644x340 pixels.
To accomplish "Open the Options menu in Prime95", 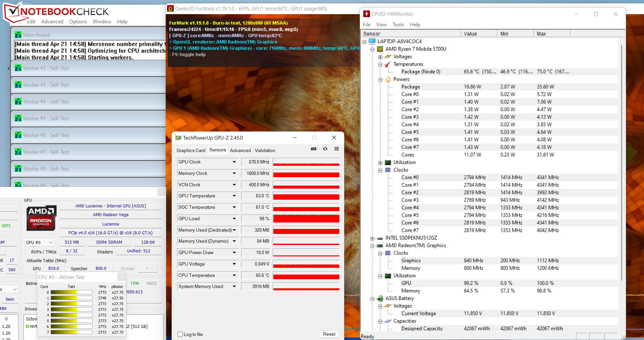I will [x=78, y=21].
